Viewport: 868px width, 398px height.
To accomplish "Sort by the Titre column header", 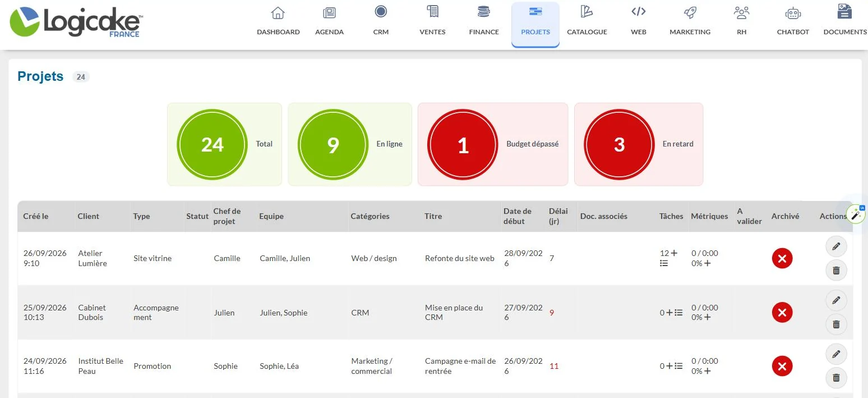I will pyautogui.click(x=433, y=216).
